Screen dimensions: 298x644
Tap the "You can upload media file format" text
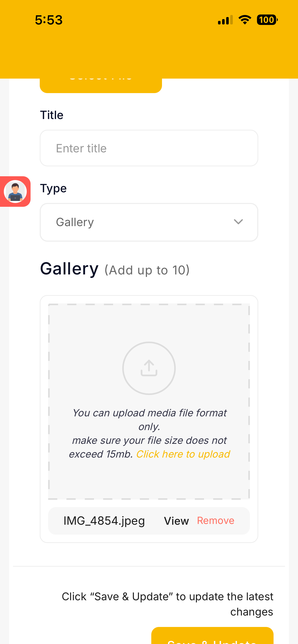150,413
